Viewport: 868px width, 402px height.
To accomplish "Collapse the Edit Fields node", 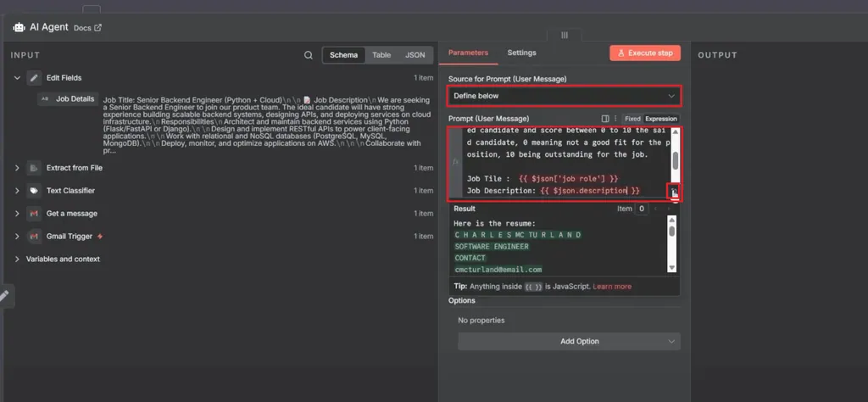I will [17, 78].
